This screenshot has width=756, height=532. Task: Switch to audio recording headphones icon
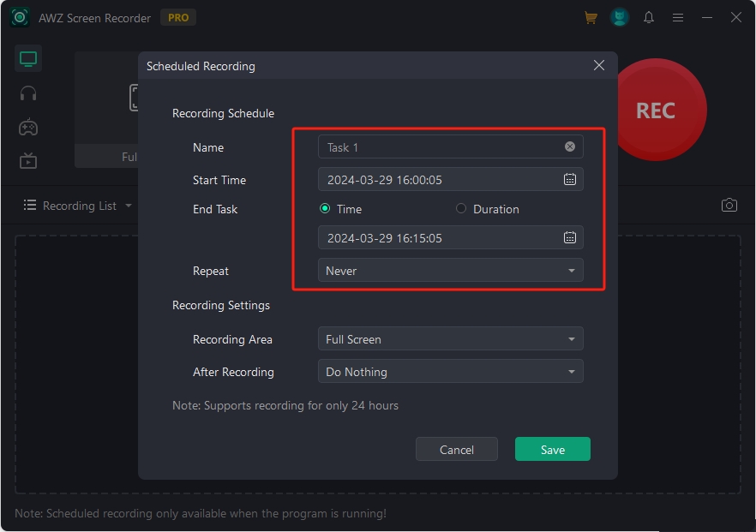28,93
